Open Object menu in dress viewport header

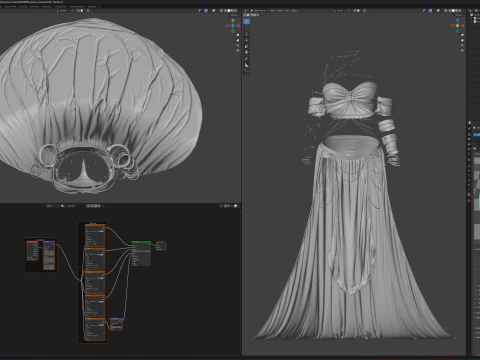tap(294, 10)
